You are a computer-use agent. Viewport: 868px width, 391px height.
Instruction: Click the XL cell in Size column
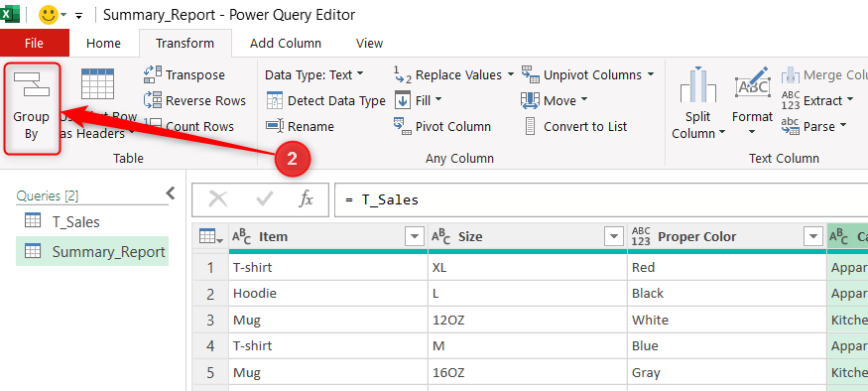(x=528, y=268)
